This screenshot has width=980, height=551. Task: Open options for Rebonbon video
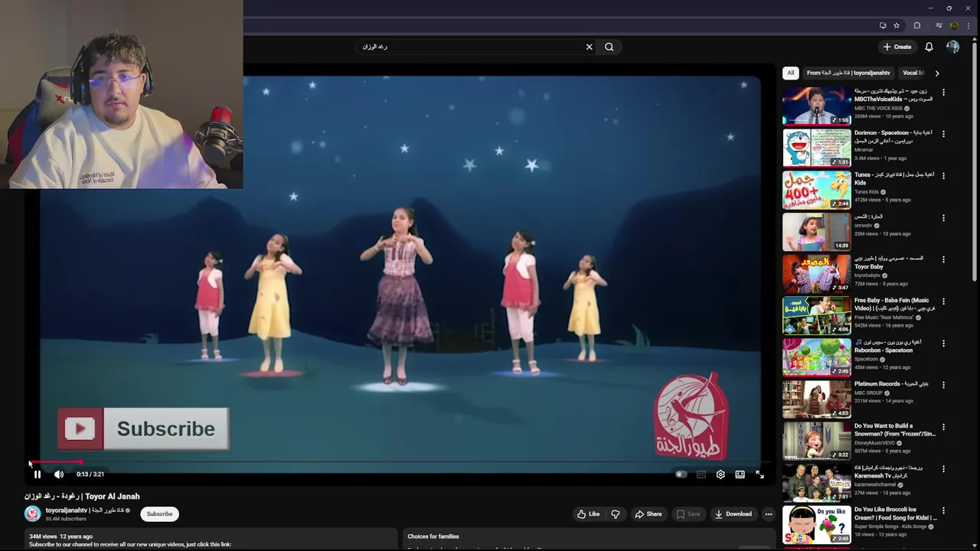[943, 343]
